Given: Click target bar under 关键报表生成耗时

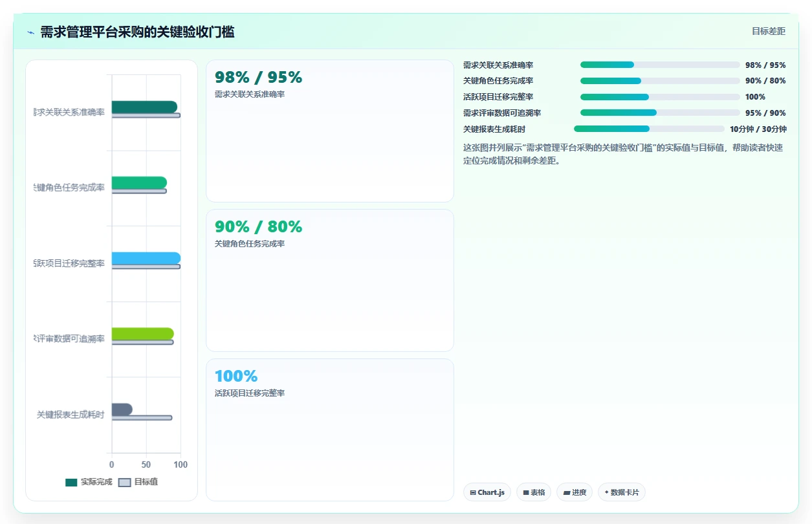Looking at the screenshot, I should [142, 418].
